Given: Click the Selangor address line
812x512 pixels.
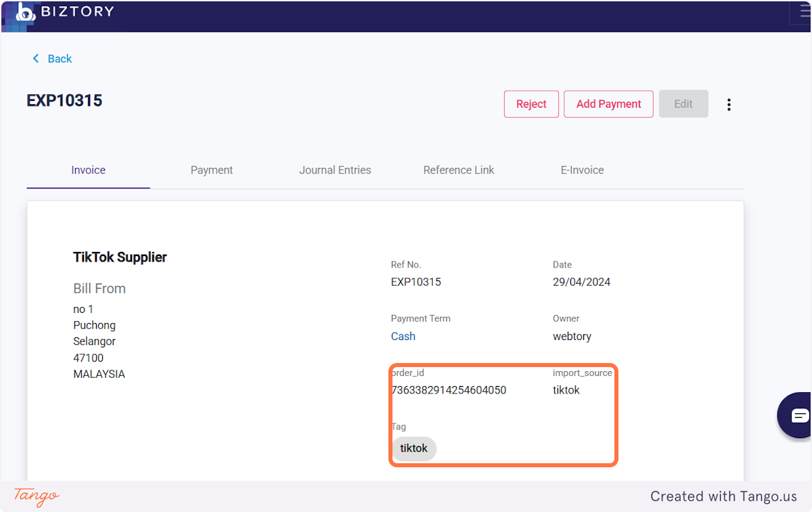Looking at the screenshot, I should click(x=95, y=341).
